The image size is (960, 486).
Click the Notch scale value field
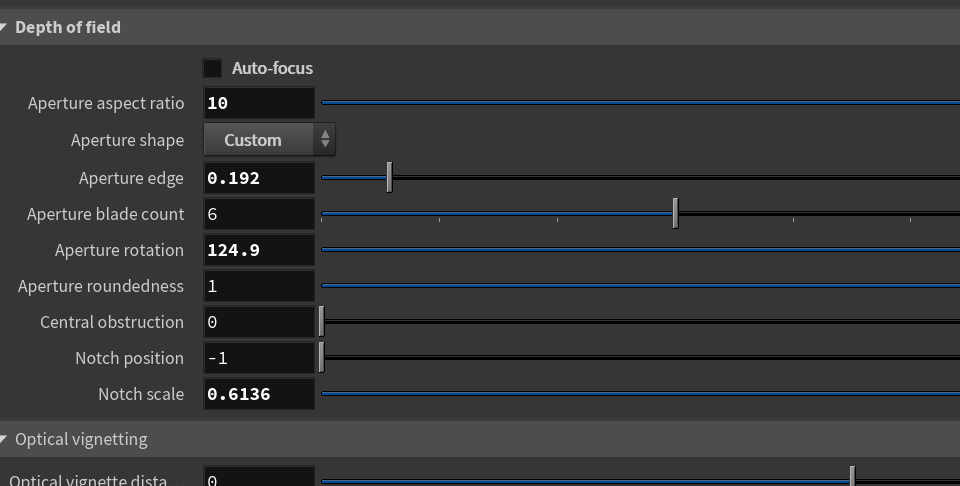[x=259, y=394]
